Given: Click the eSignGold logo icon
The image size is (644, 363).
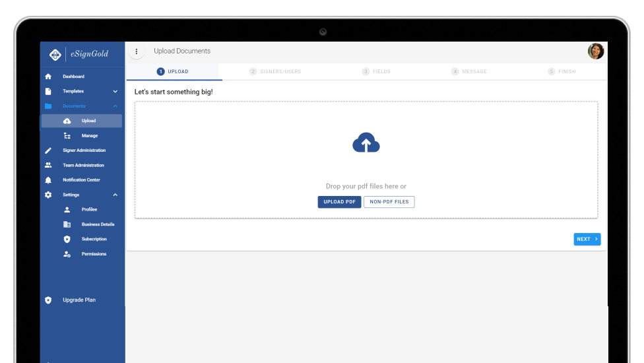Looking at the screenshot, I should pos(55,54).
